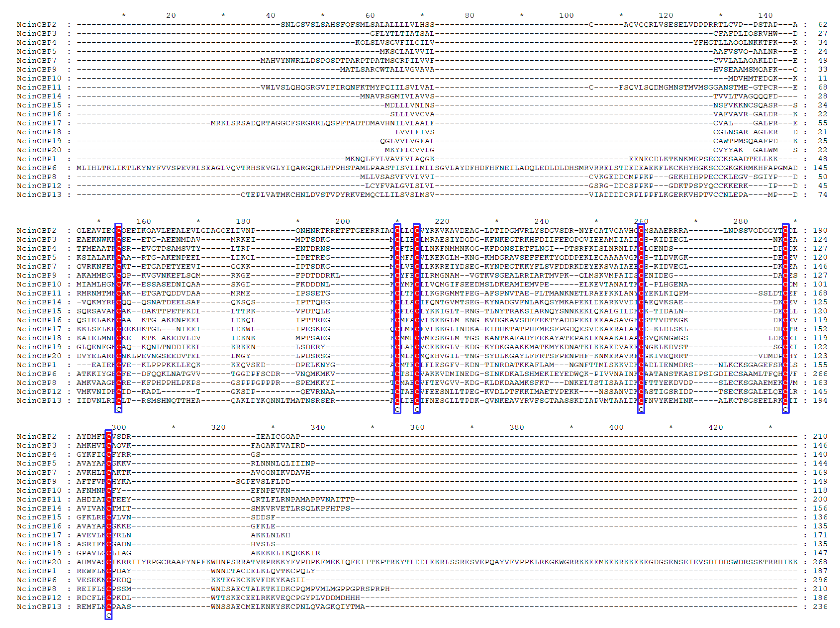Click the NcinOBP1 label in bottom alignment block
840x628 pixels.
tap(36, 571)
